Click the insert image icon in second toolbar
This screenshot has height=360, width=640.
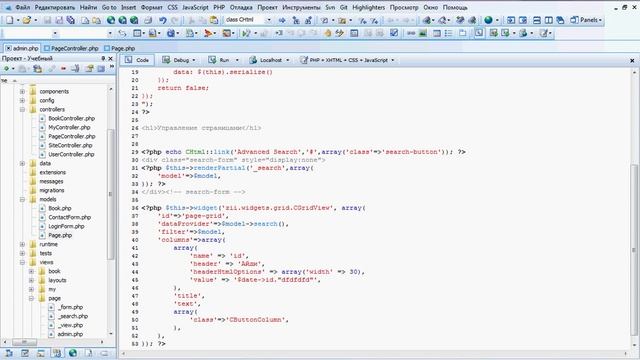(x=422, y=33)
